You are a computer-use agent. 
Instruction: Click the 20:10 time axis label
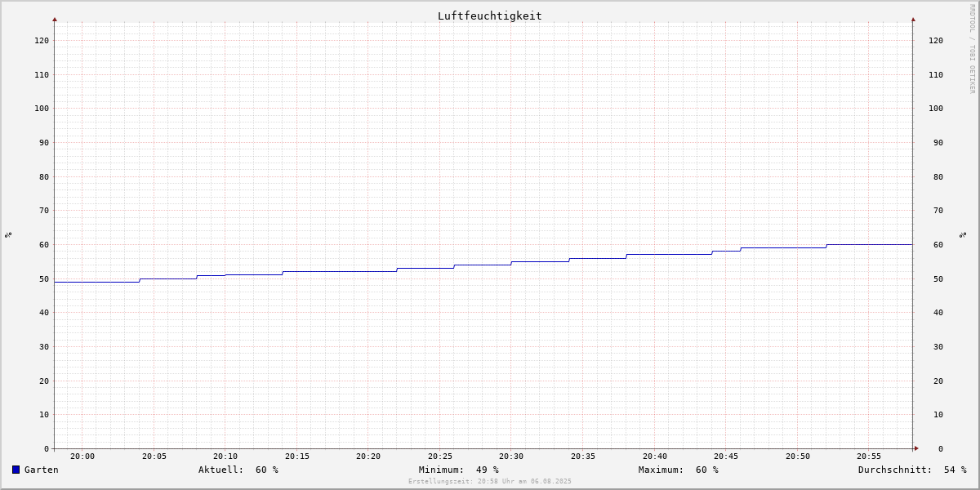click(x=225, y=457)
